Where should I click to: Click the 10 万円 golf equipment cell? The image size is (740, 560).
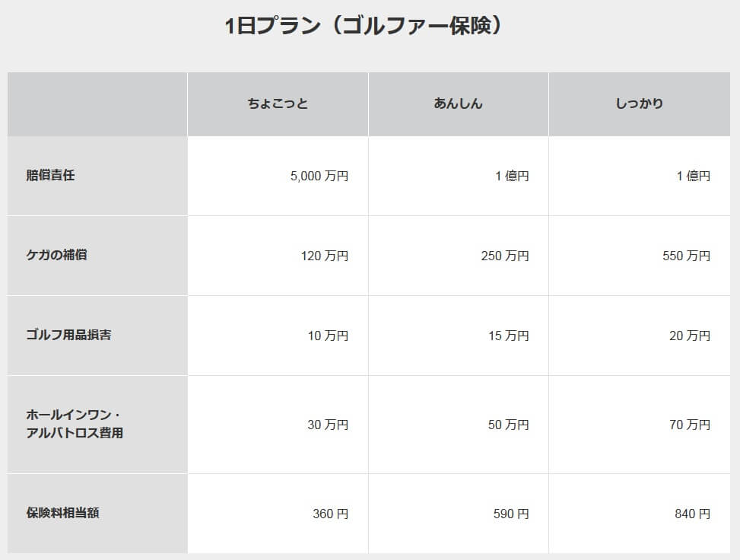[328, 336]
